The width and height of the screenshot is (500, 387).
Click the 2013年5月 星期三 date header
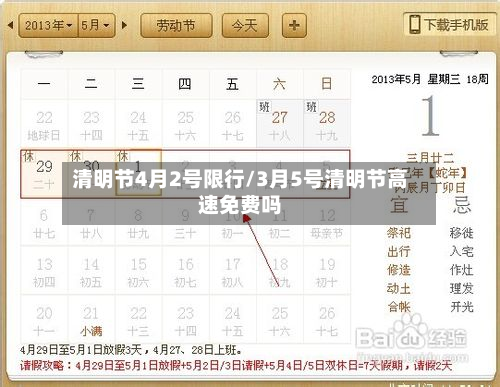[430, 79]
